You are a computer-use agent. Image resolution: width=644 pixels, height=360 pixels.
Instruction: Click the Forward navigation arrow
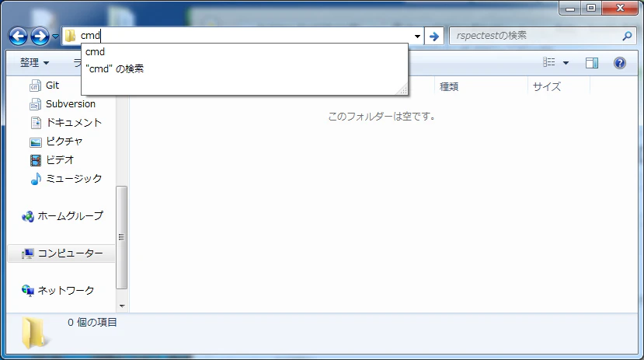point(40,37)
